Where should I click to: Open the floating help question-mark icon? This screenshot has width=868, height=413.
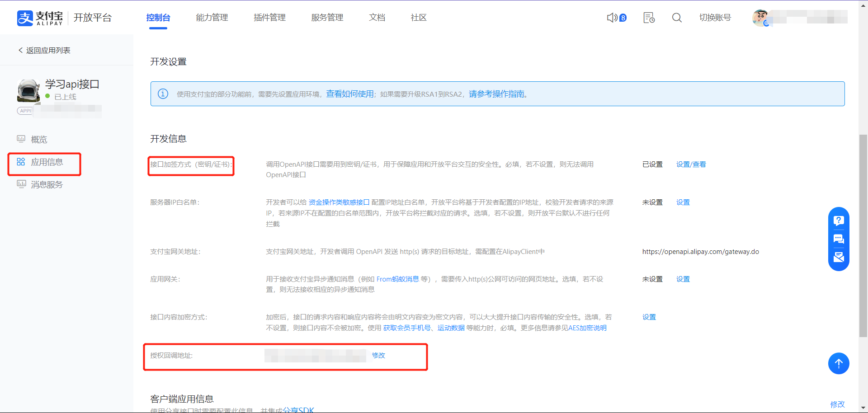coord(839,221)
